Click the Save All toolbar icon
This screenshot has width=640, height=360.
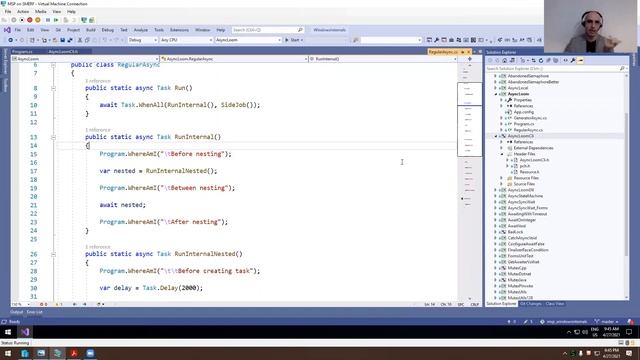(70, 40)
